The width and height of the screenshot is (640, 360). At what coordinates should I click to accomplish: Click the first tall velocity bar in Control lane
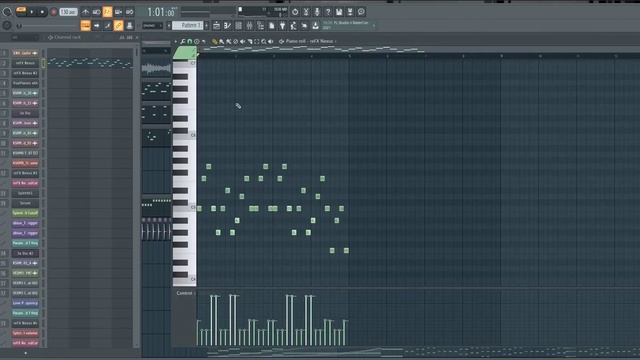tap(212, 320)
